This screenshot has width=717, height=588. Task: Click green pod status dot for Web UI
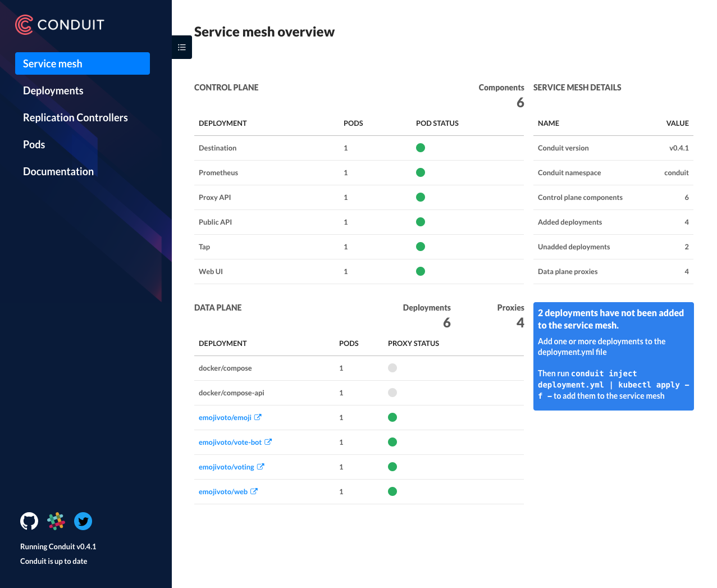click(x=421, y=271)
